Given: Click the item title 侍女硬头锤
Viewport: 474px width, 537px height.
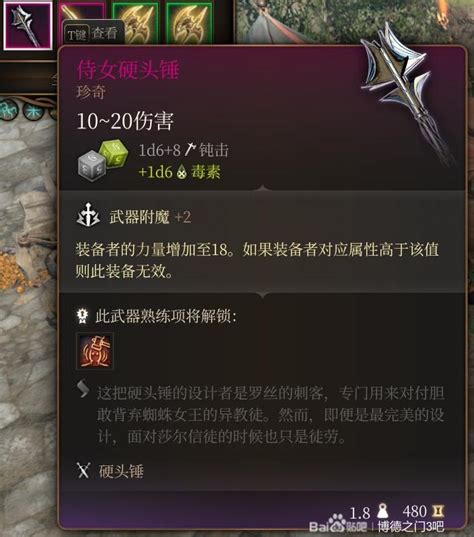Looking at the screenshot, I should [x=128, y=70].
